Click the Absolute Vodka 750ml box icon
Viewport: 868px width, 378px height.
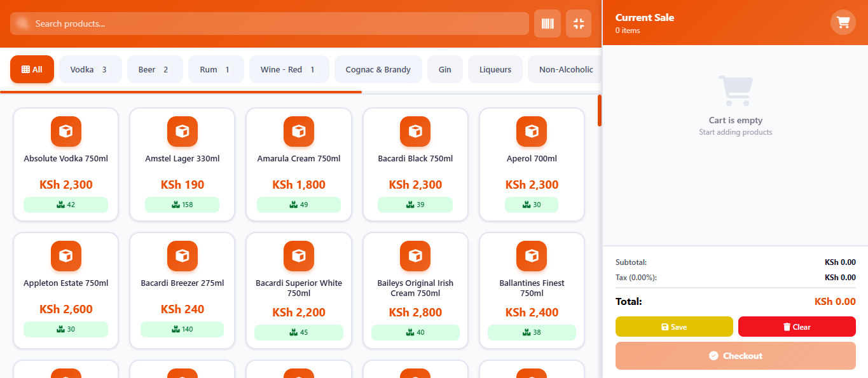[66, 132]
